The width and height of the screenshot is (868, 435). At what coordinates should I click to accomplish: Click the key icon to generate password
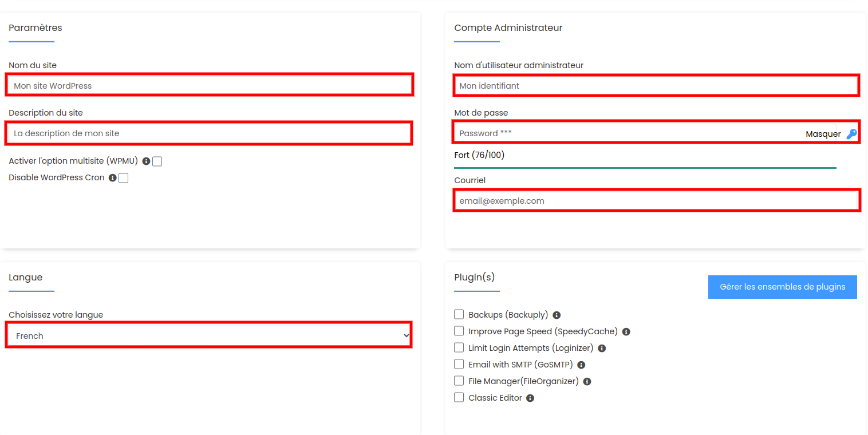851,134
